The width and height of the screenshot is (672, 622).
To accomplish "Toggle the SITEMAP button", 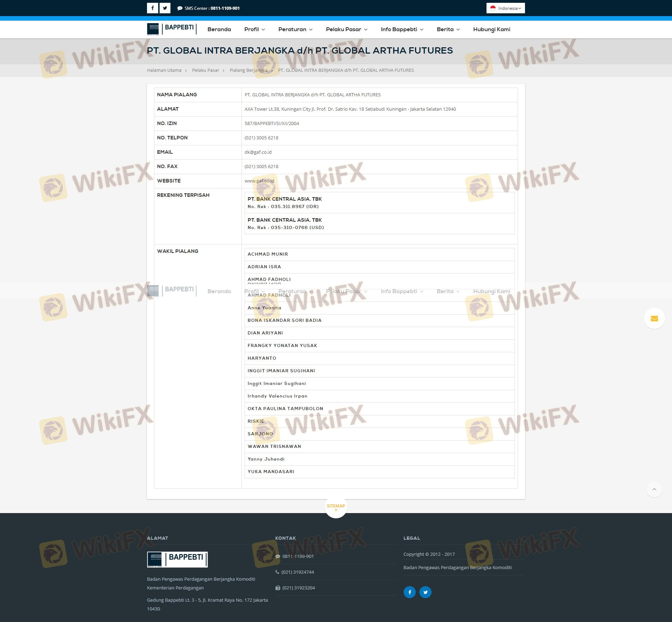I will pos(336,506).
